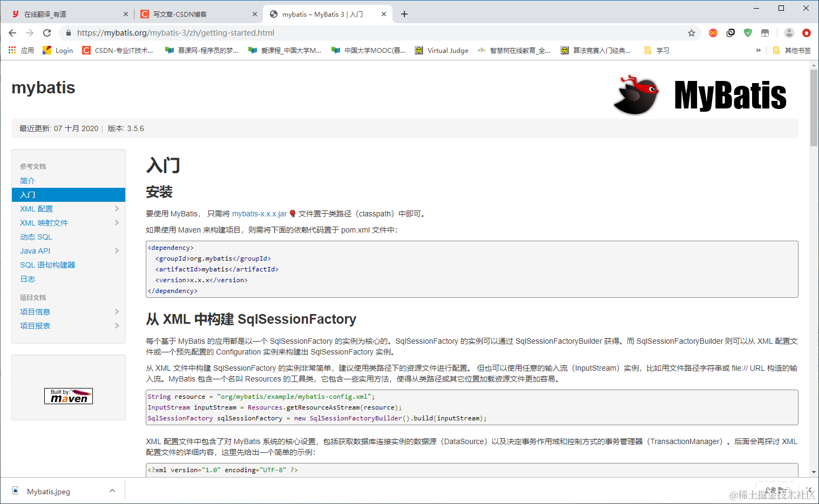Click the Built by Maven badge

[x=68, y=396]
